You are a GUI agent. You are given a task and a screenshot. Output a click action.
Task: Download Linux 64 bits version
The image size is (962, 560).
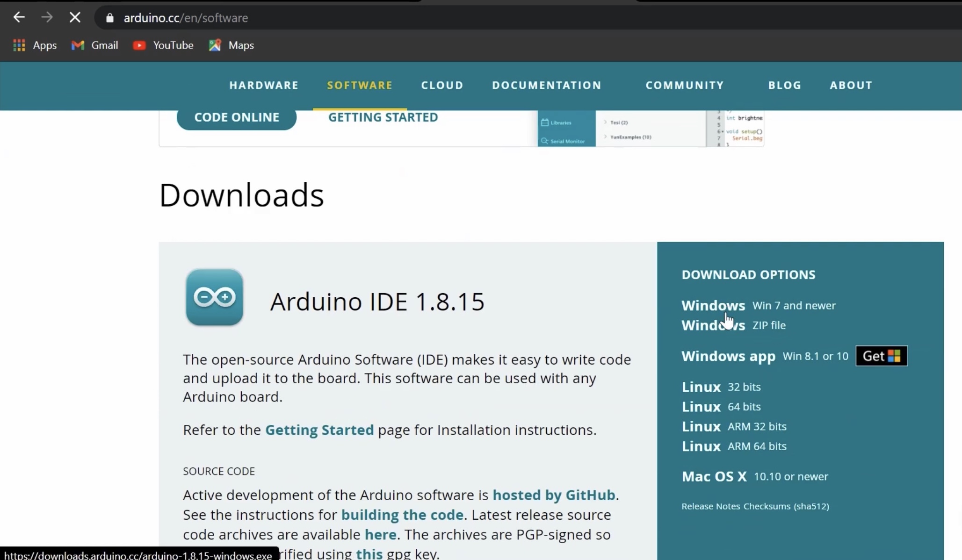click(721, 407)
